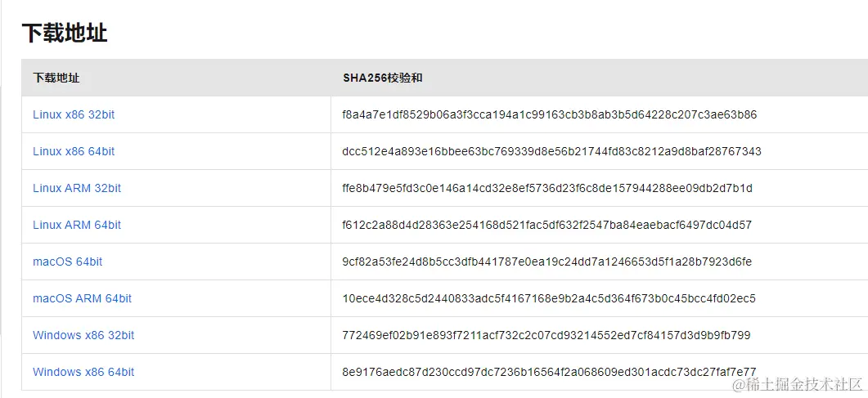868x398 pixels.
Task: Select the checksum starting with 10ece4d328c5
Action: tap(548, 298)
